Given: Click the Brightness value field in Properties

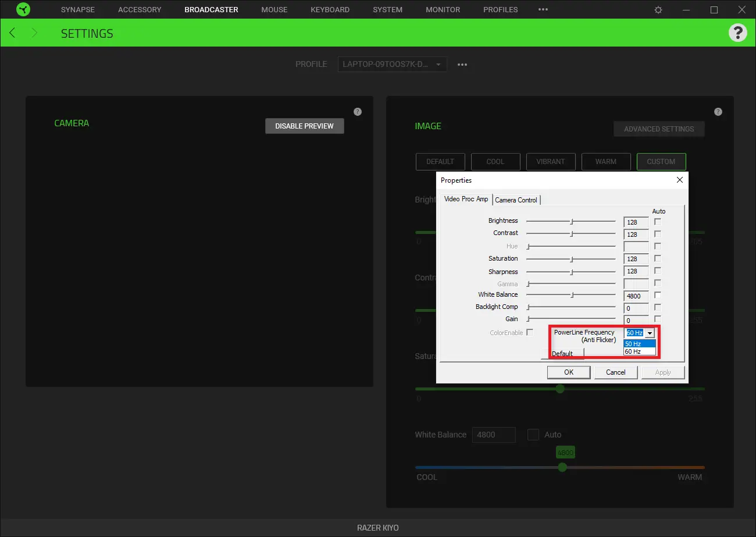Looking at the screenshot, I should [636, 222].
